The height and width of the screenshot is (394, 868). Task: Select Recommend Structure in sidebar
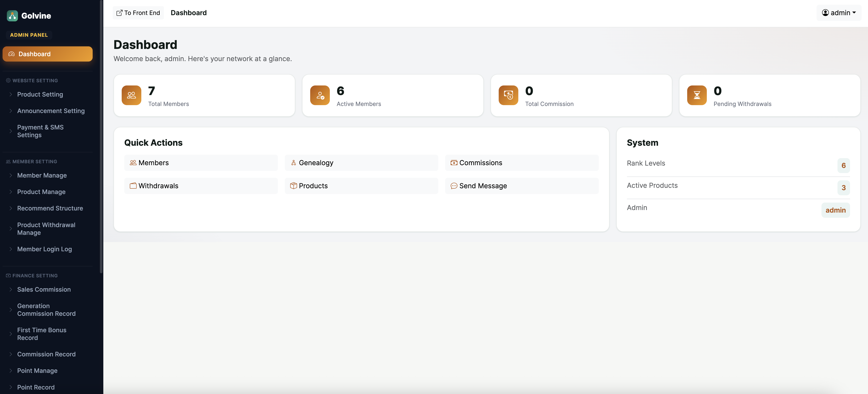[48, 208]
